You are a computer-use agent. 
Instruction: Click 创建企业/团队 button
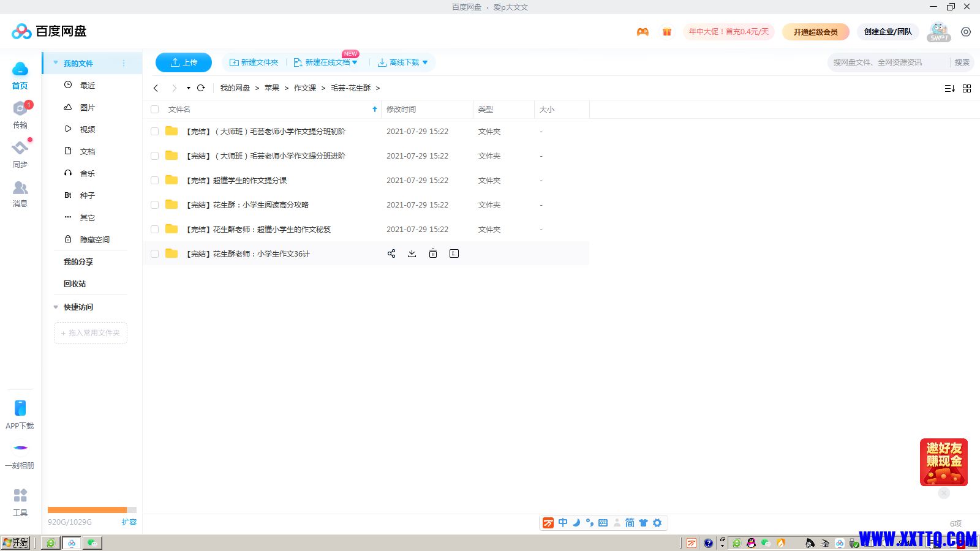888,32
